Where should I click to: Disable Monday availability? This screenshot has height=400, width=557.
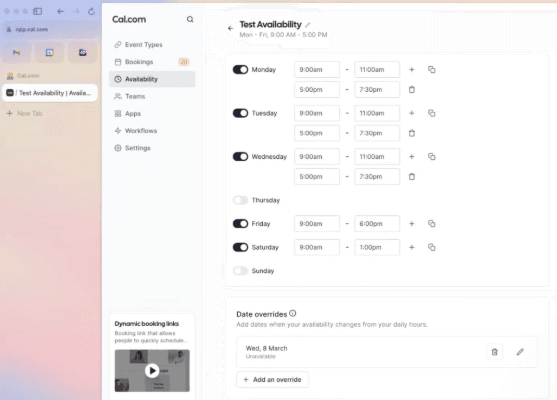pyautogui.click(x=240, y=70)
